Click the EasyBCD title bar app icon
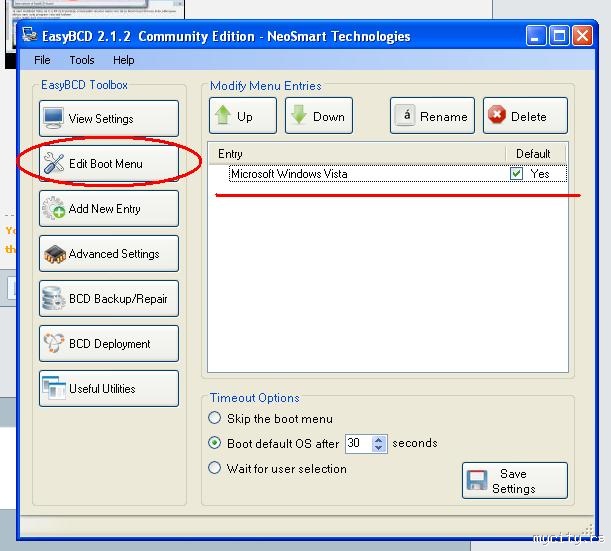 point(30,35)
